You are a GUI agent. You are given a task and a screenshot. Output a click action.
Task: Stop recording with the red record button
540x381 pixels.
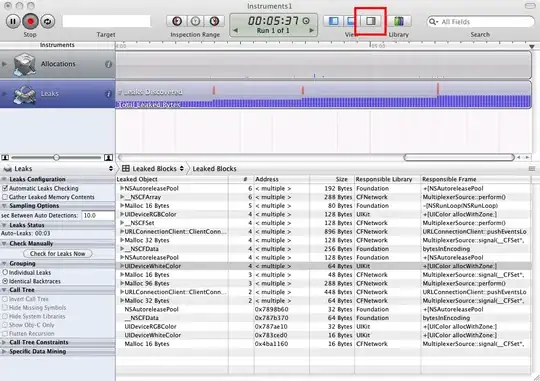(x=30, y=21)
